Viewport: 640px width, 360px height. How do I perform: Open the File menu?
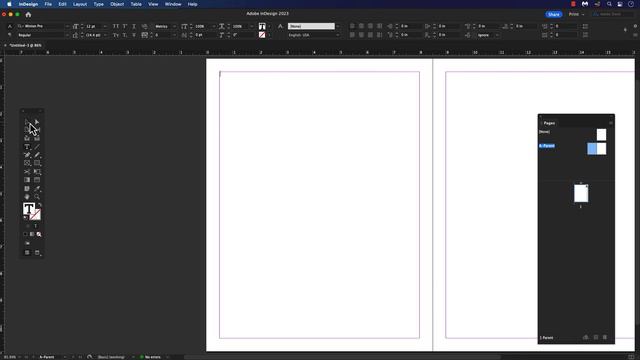48,4
